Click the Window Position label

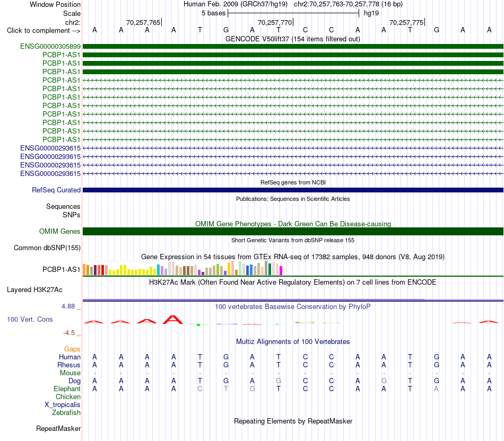point(55,4)
